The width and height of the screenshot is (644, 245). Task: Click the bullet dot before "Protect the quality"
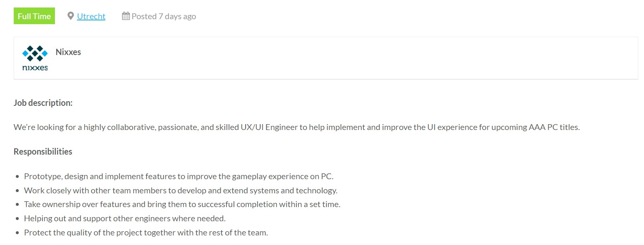17,233
